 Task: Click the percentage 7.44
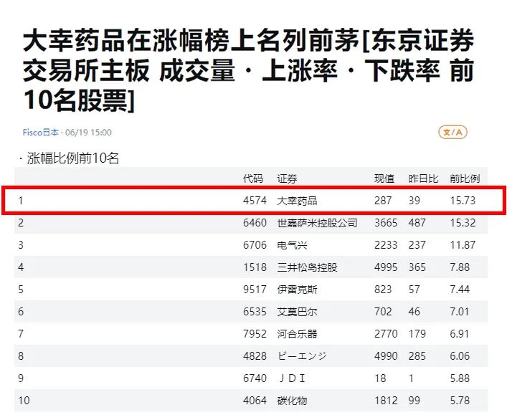tap(460, 290)
